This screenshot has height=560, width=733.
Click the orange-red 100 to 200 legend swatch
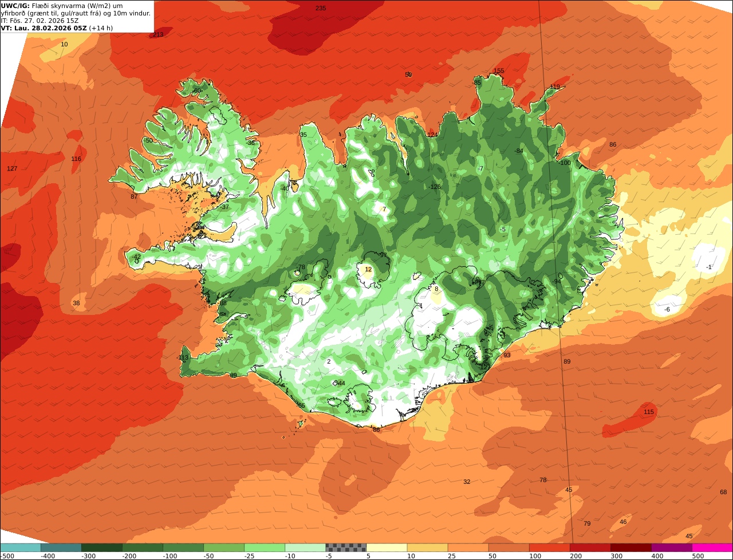click(x=550, y=547)
